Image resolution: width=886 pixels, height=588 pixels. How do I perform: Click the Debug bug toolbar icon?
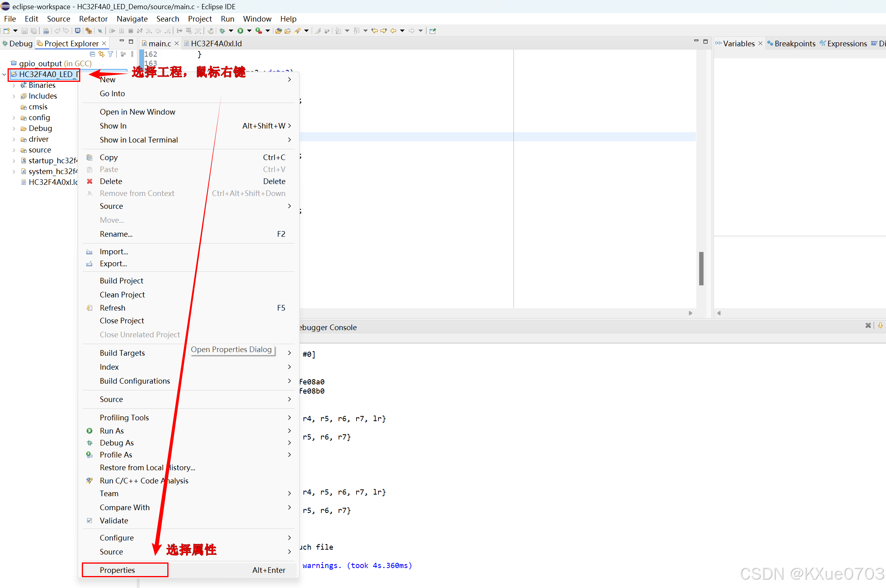222,31
